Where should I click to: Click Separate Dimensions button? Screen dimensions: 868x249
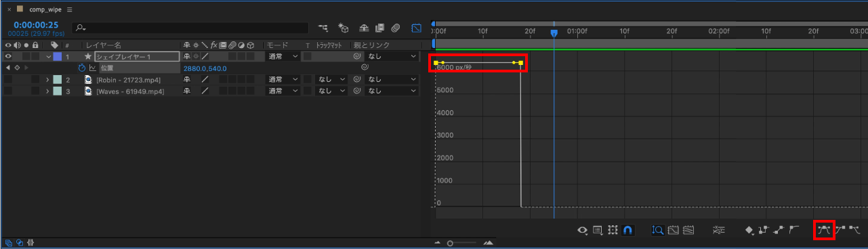pos(720,230)
